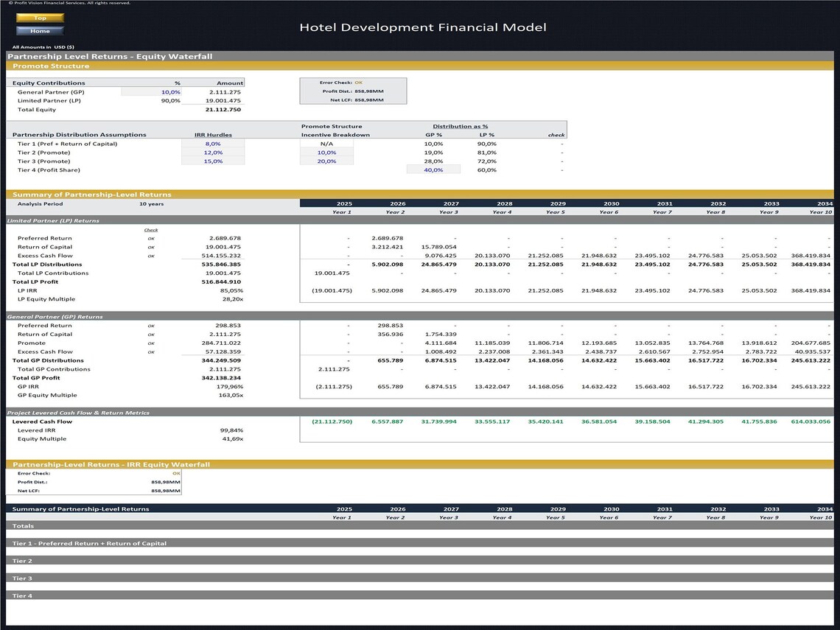Click the Levered IRR value of 99,84%

click(x=231, y=430)
